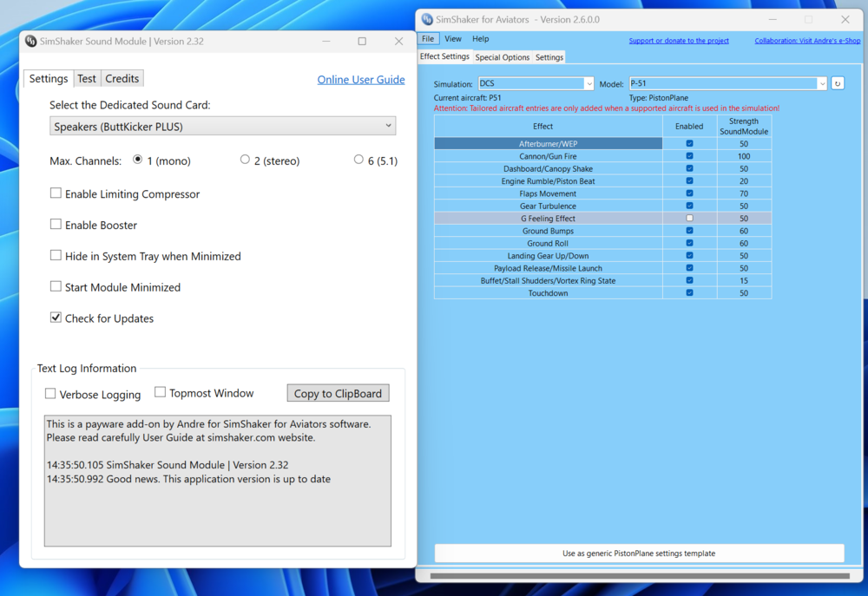Click Use as generic PistonPlane settings template
Screen dimensions: 868x596
tap(639, 553)
